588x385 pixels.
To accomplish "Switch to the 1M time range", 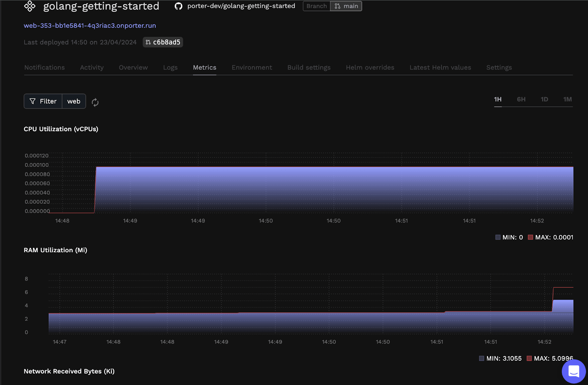I will 567,99.
